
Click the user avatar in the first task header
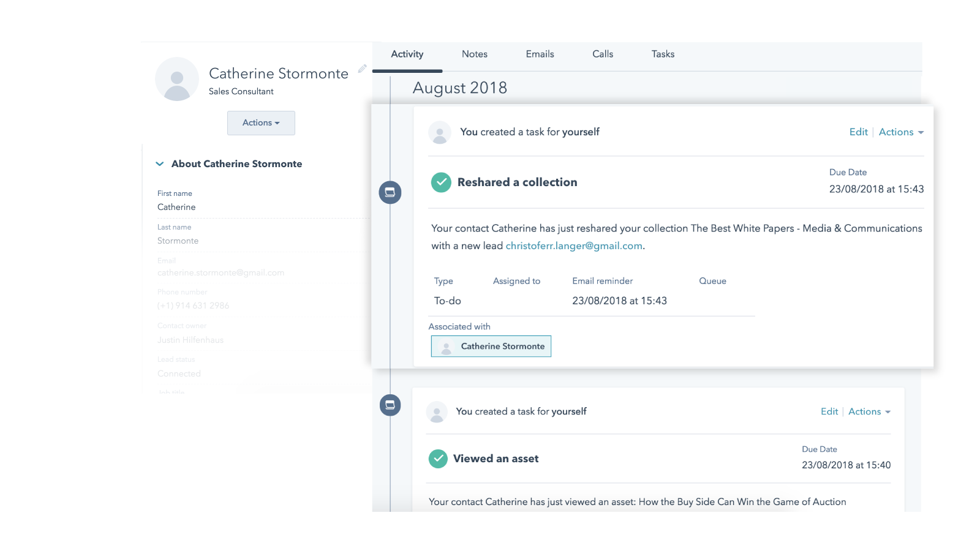tap(440, 132)
